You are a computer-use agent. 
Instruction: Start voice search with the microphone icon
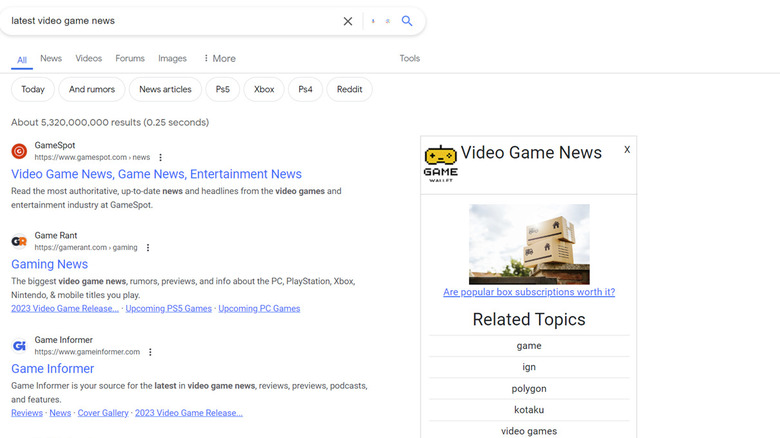tap(374, 21)
